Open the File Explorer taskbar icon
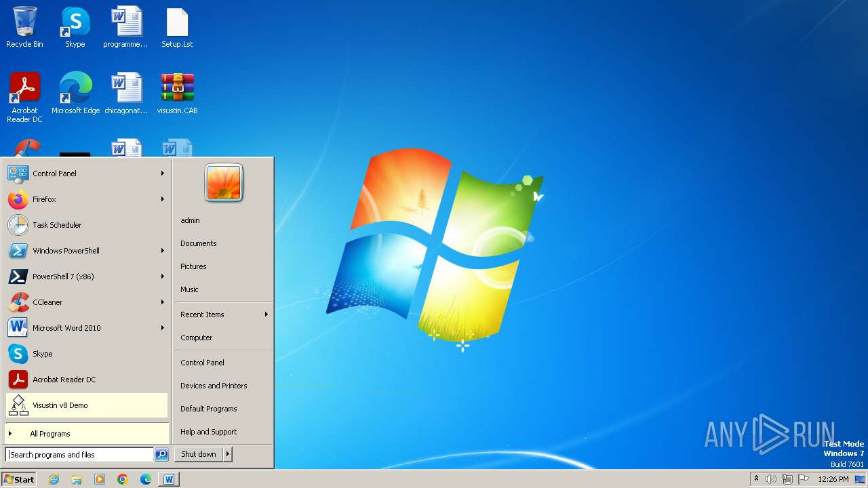The height and width of the screenshot is (488, 868). (x=77, y=479)
